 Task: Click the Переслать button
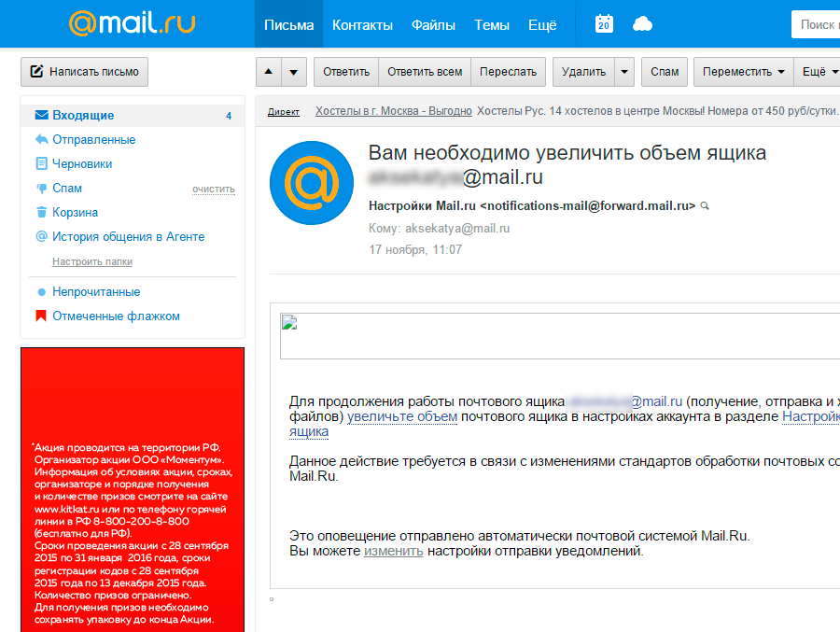pos(508,72)
